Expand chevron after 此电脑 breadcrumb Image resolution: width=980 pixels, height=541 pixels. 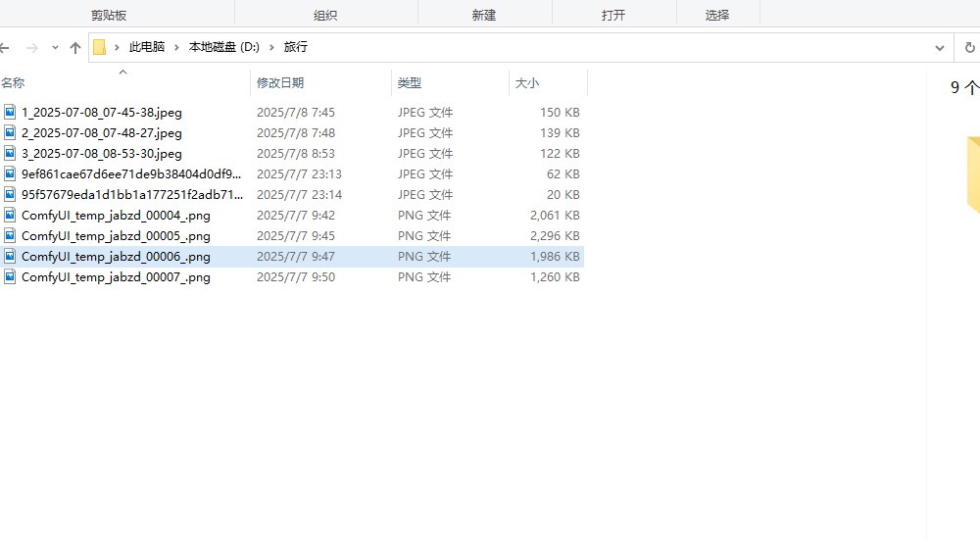tap(176, 47)
